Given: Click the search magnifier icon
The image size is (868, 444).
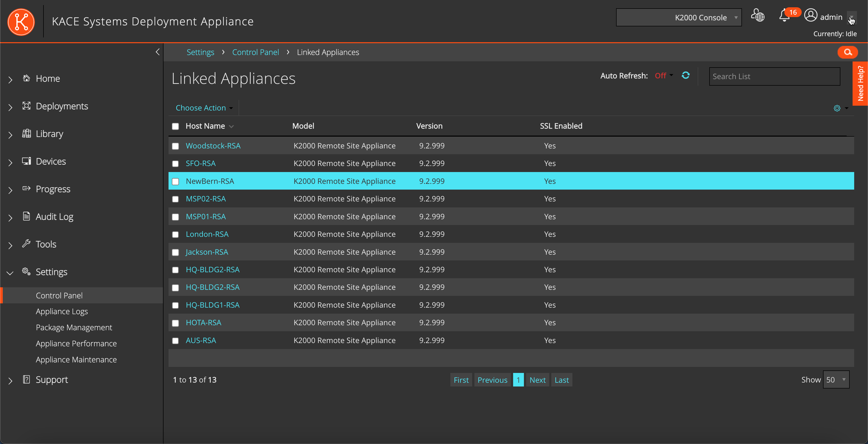Looking at the screenshot, I should [x=848, y=52].
